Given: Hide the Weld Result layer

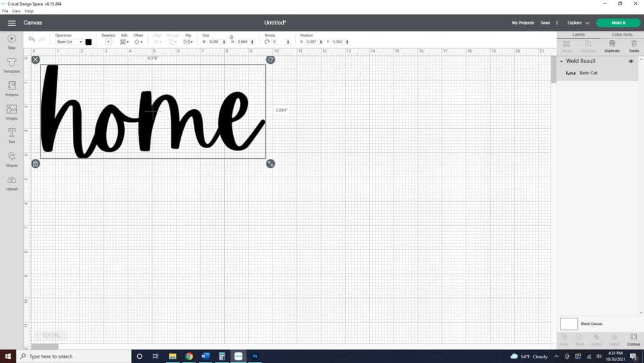Looking at the screenshot, I should (631, 61).
